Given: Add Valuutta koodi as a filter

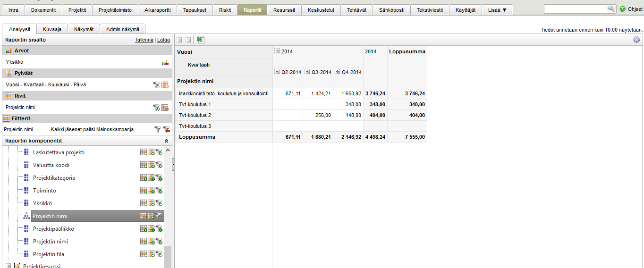Looking at the screenshot, I should tap(159, 165).
